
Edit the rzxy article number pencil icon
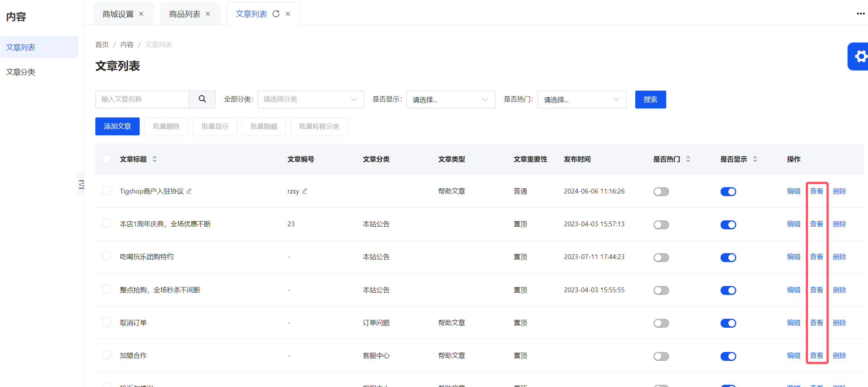tap(305, 191)
